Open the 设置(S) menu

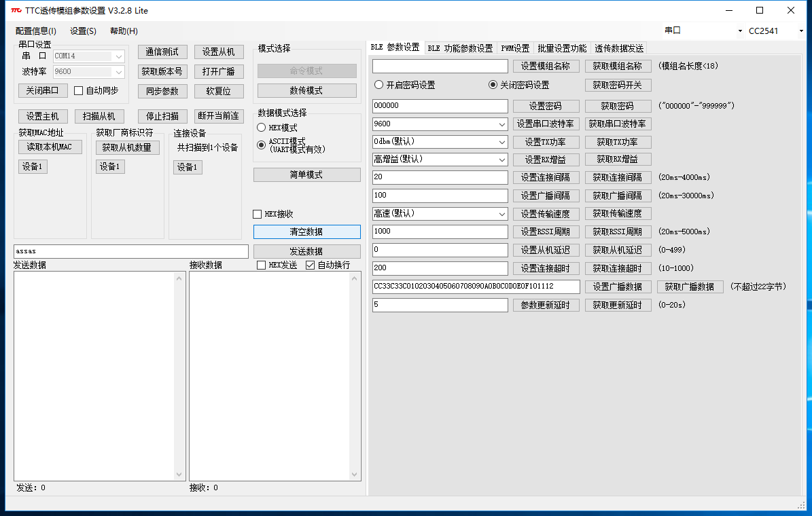[x=83, y=31]
